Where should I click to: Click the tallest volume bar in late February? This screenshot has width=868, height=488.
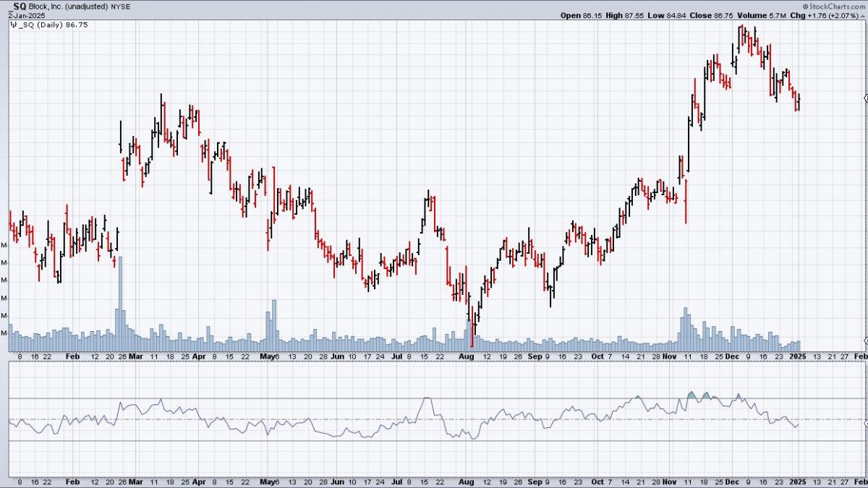[x=120, y=304]
